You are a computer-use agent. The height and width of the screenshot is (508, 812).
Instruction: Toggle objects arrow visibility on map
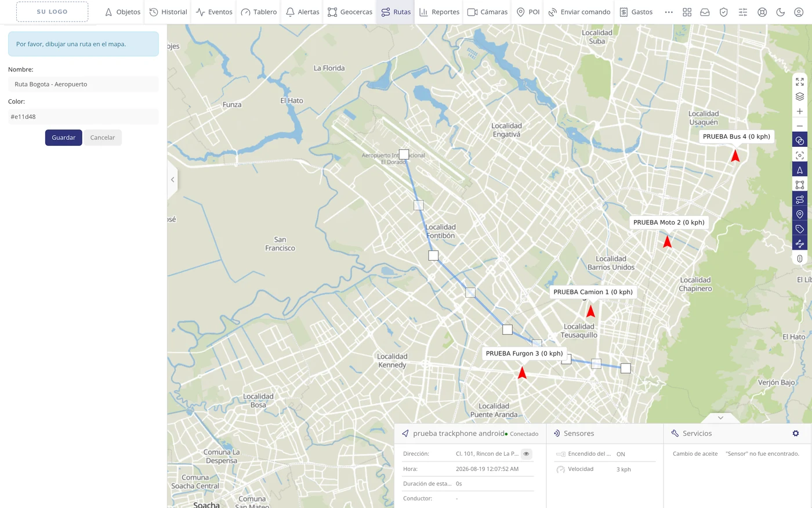(800, 170)
